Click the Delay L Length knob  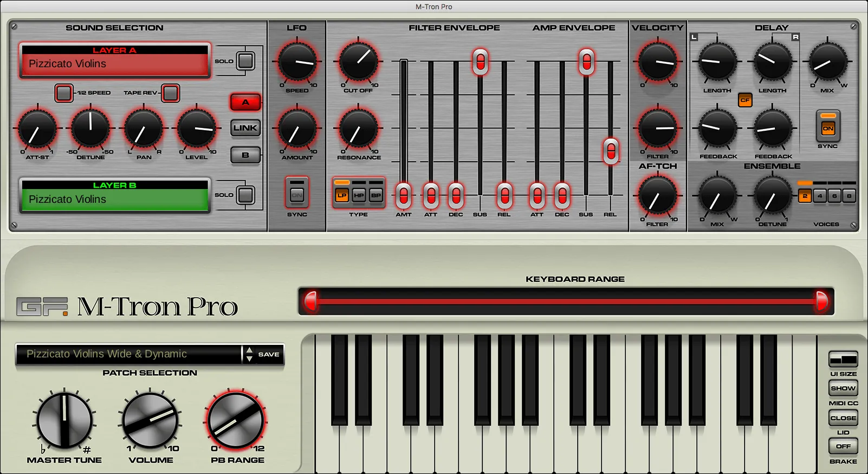[x=717, y=61]
